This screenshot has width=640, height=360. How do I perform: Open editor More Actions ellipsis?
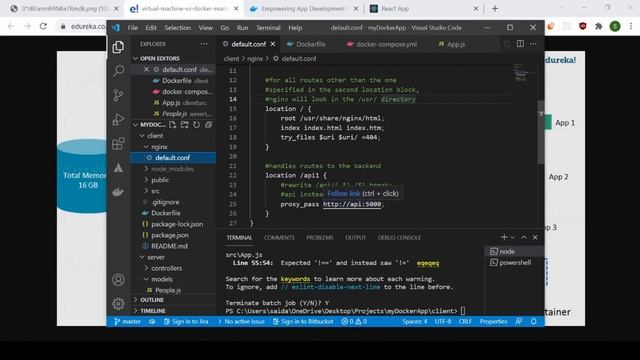[533, 44]
